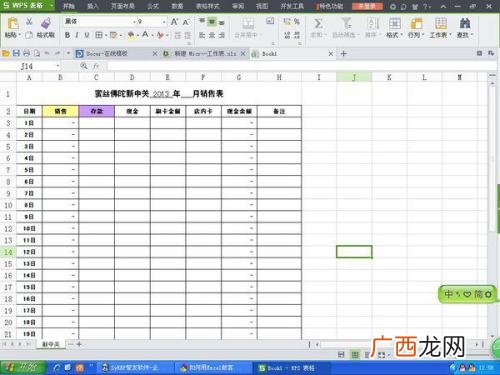This screenshot has width=500, height=375.
Task: Open the 视图 ribbon tab
Action: (x=262, y=6)
